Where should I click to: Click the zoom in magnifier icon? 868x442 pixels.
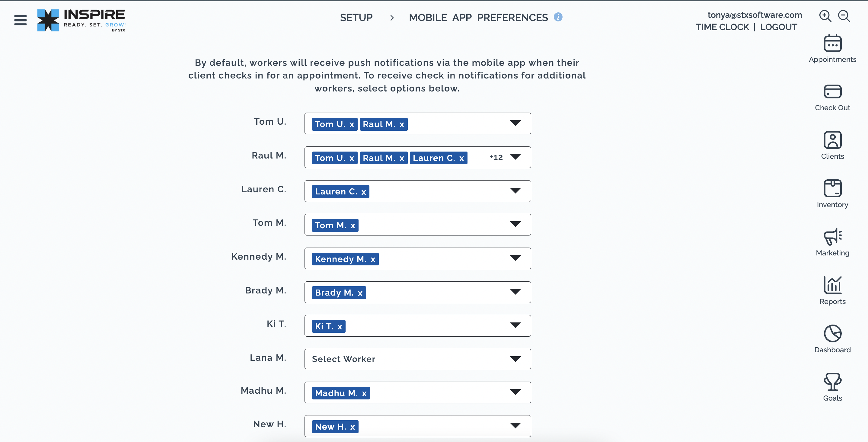pos(825,16)
